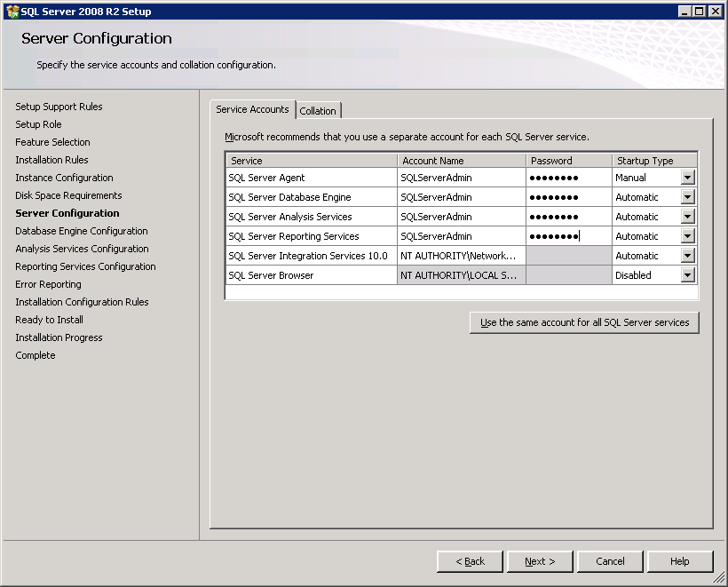728x587 pixels.
Task: Edit account name for SQL Server Analysis Services
Action: point(462,217)
